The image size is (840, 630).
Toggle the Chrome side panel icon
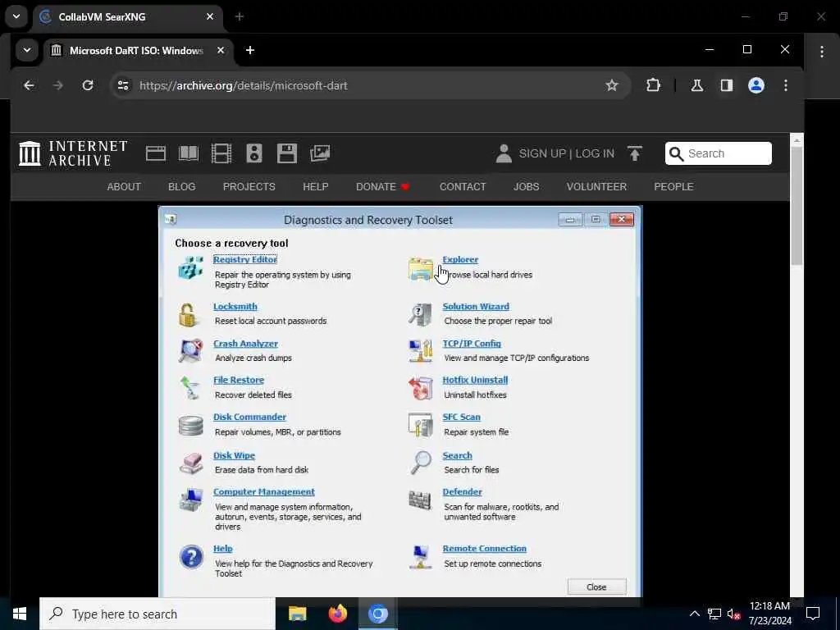[727, 85]
